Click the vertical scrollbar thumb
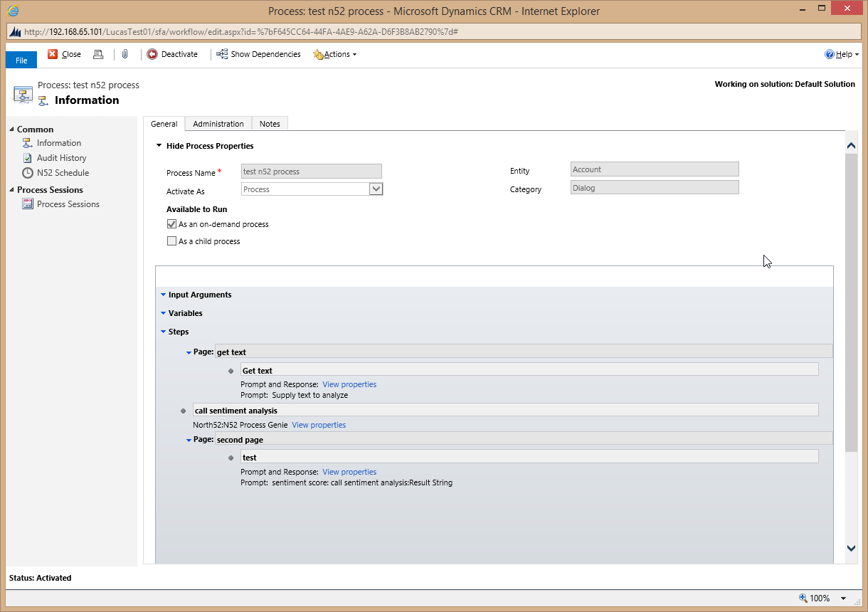This screenshot has height=612, width=868. point(851,302)
